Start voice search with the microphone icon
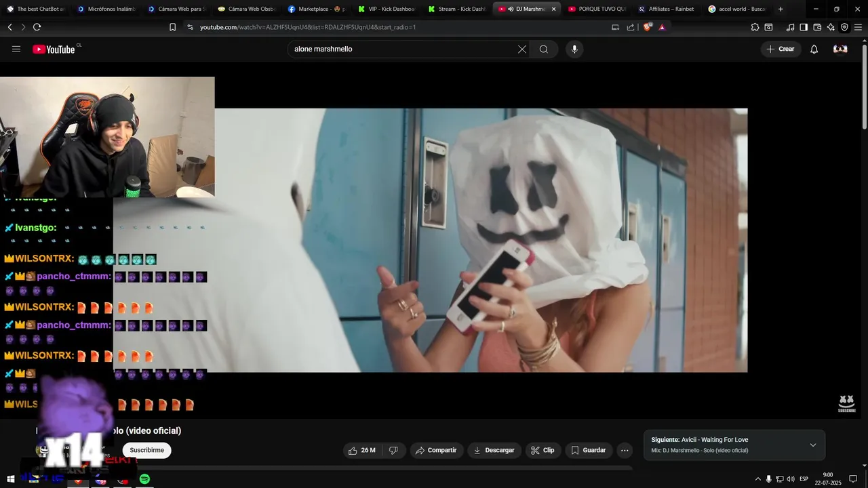Screen dimensions: 868x488 (574, 49)
